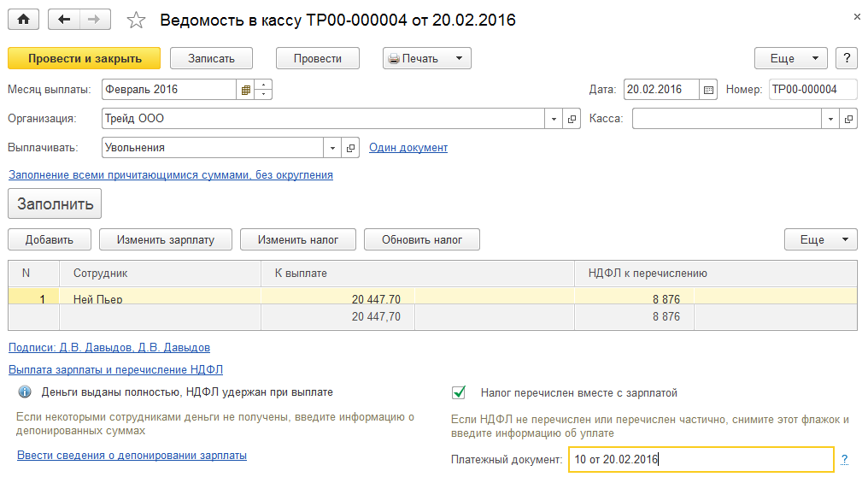The width and height of the screenshot is (868, 477).
Task: Uncheck Налог перечислен вместе с зарплатой
Action: tap(460, 392)
